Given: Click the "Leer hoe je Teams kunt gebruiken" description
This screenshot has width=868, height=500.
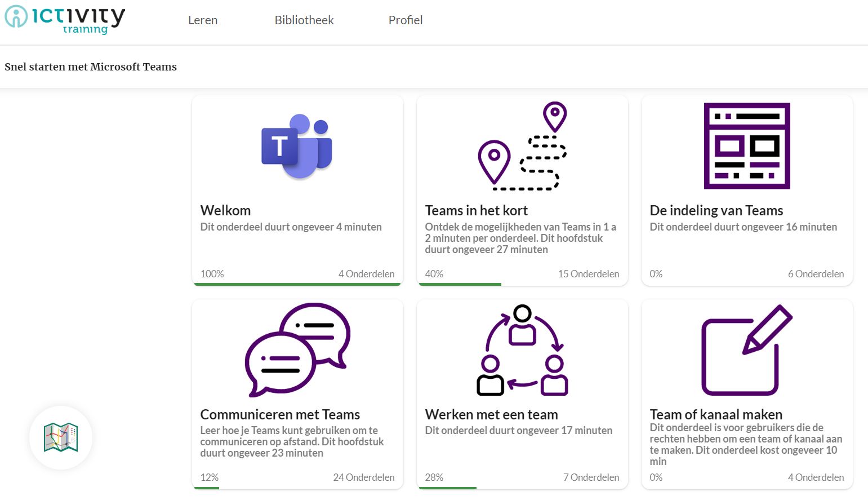Looking at the screenshot, I should (292, 441).
